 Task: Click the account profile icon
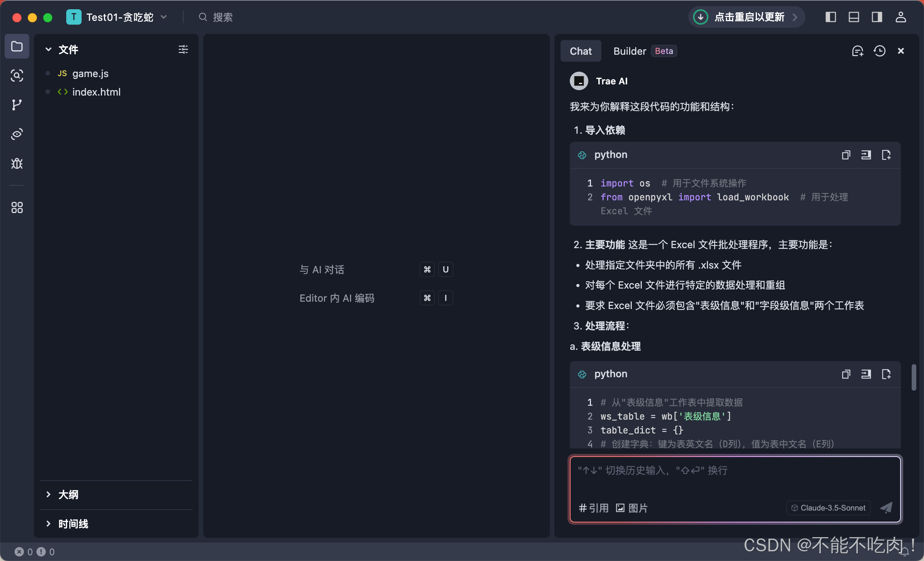901,17
